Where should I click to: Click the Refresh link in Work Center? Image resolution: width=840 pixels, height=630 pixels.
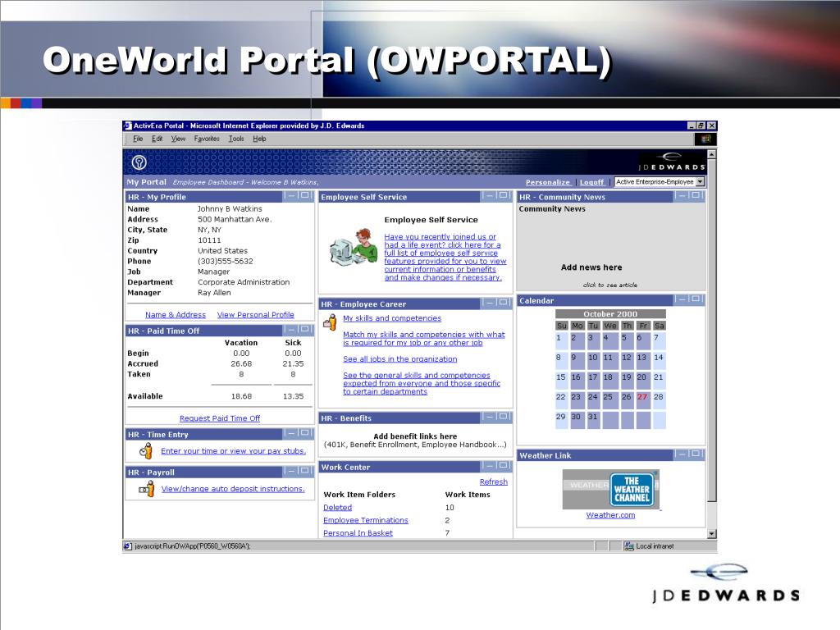click(x=493, y=482)
